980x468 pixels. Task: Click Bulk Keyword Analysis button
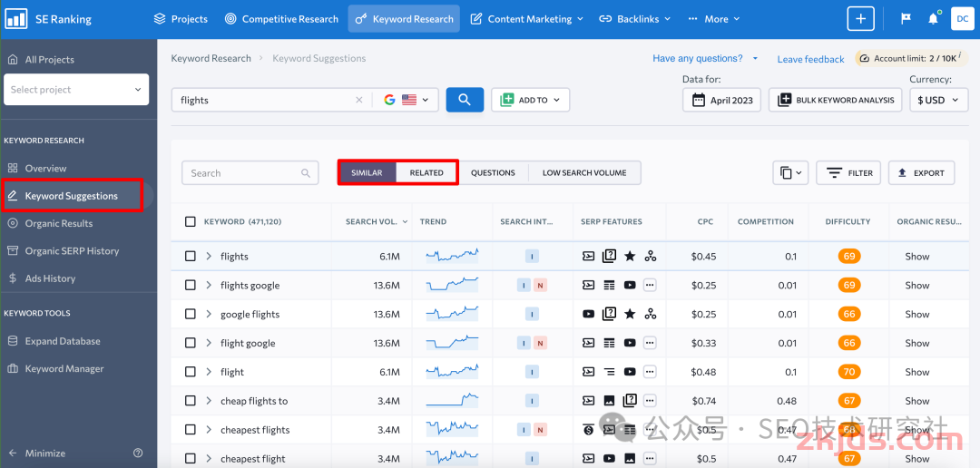coord(835,100)
